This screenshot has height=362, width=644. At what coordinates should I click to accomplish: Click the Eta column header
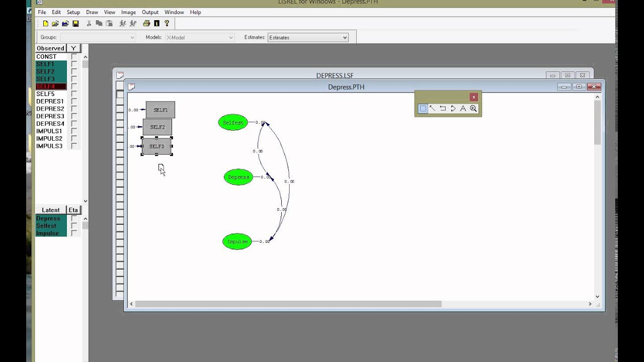73,210
